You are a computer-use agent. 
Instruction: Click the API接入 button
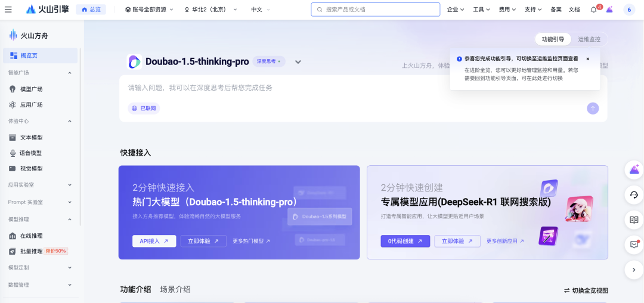154,242
